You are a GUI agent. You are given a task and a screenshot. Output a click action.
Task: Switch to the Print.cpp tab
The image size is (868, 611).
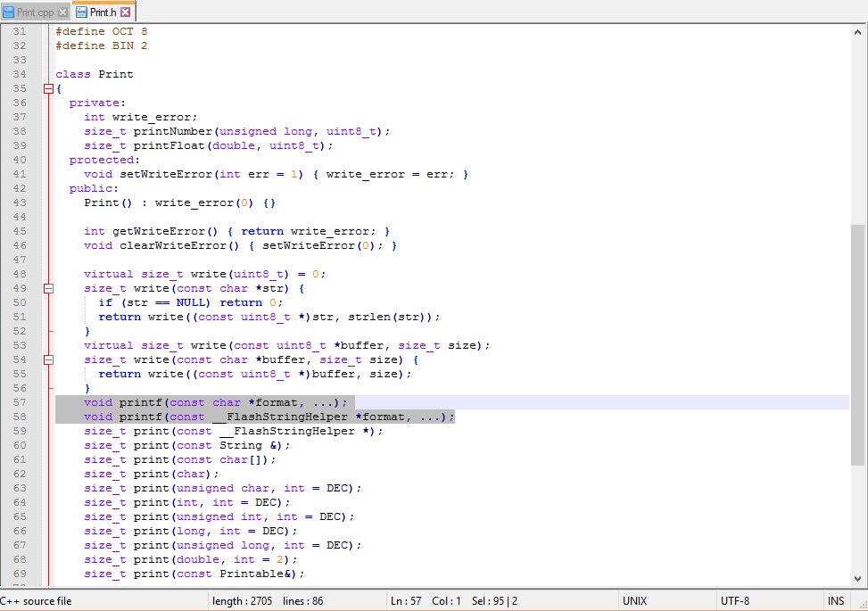(x=36, y=12)
